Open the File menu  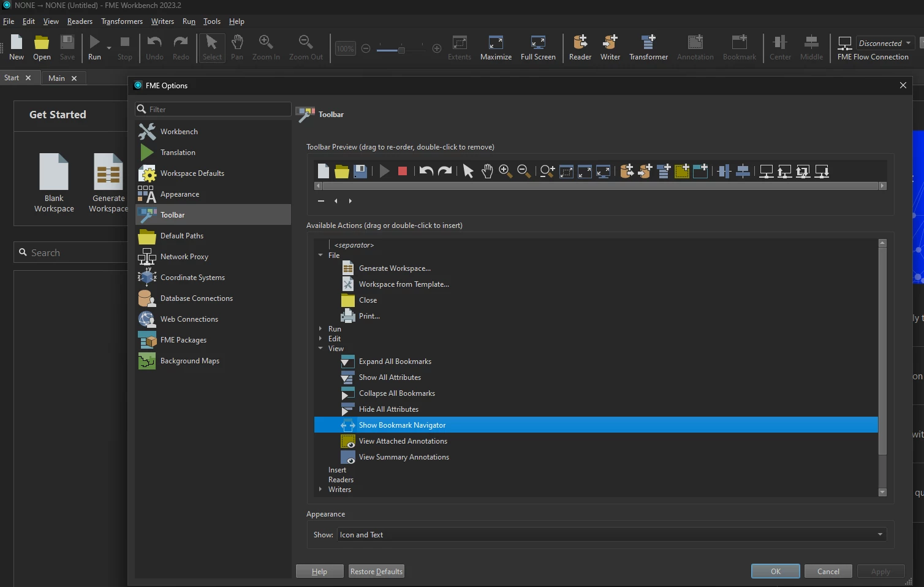(9, 21)
